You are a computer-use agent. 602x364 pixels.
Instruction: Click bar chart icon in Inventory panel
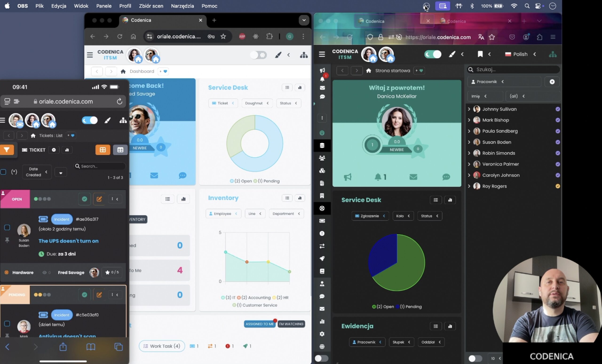(300, 198)
